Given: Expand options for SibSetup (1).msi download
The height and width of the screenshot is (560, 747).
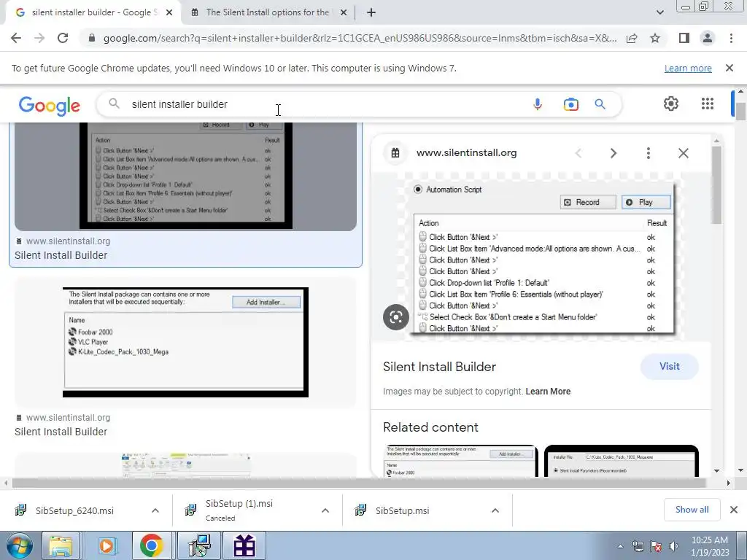Looking at the screenshot, I should coord(325,510).
